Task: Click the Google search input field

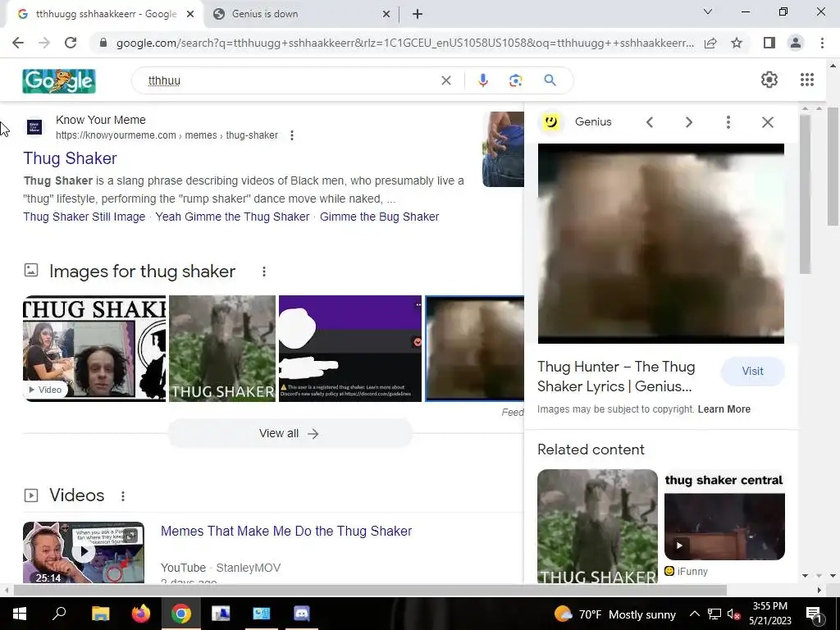Action: click(x=290, y=80)
